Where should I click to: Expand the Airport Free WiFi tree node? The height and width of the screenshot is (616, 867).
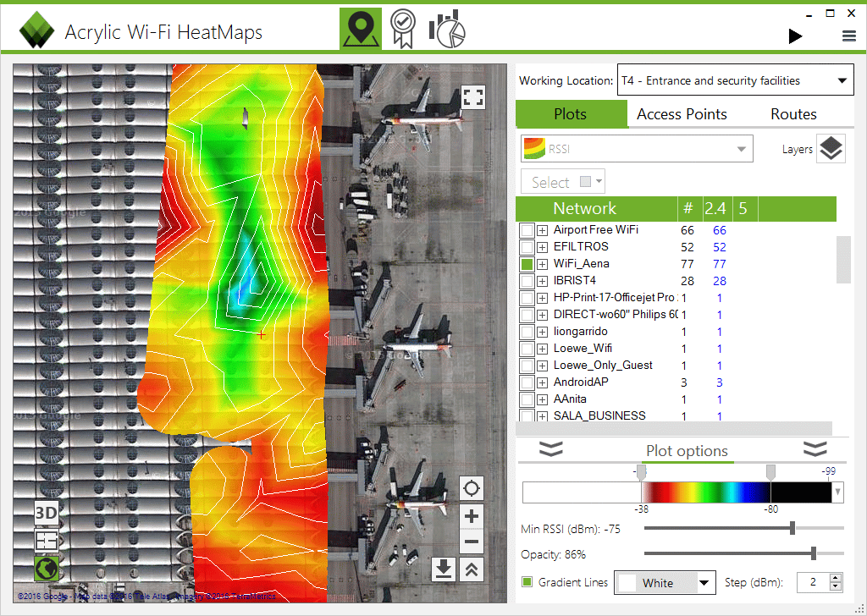[x=543, y=230]
